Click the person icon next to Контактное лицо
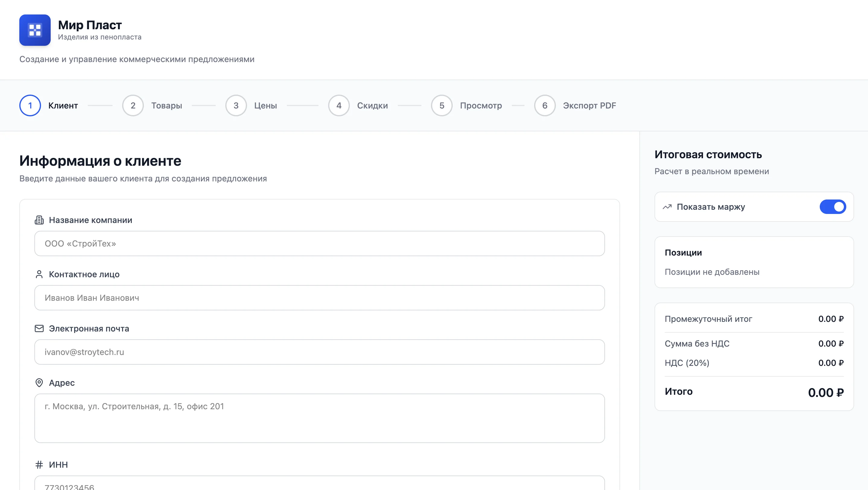Viewport: 868px width, 490px height. point(39,274)
